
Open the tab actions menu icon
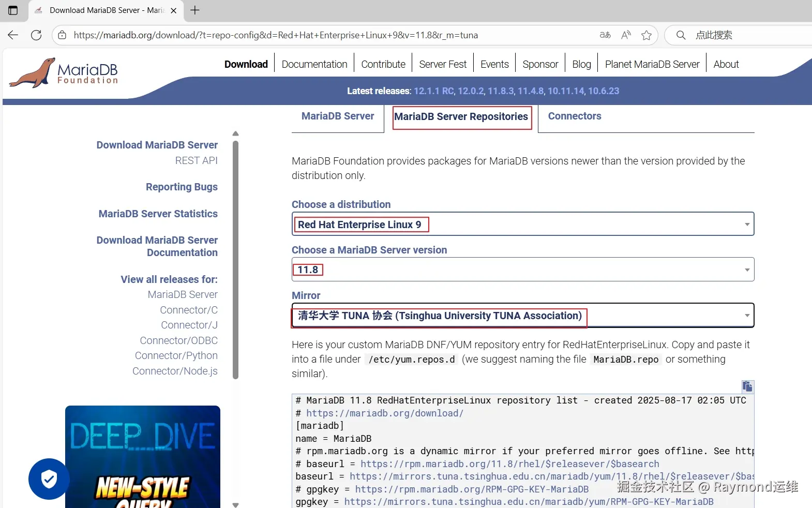click(13, 10)
